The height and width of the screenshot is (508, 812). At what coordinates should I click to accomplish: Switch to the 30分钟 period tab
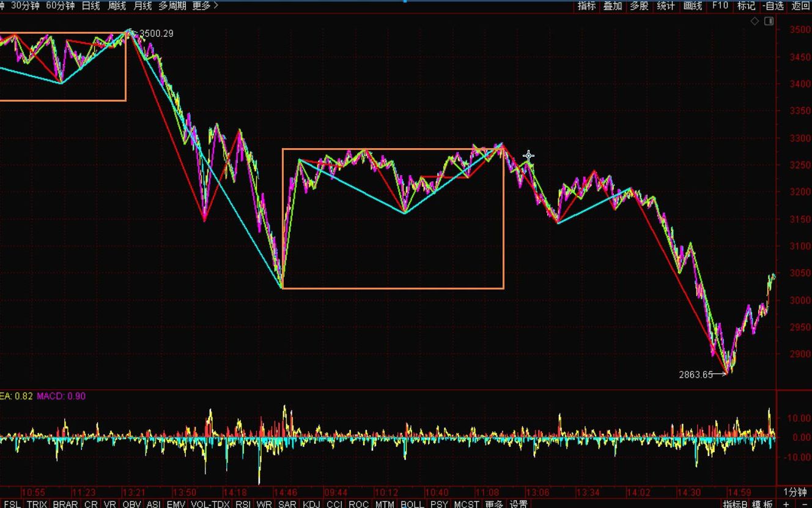[x=26, y=6]
